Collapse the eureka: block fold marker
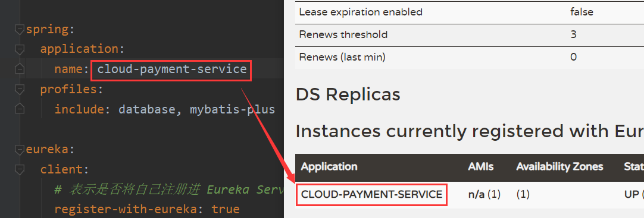 click(x=19, y=149)
